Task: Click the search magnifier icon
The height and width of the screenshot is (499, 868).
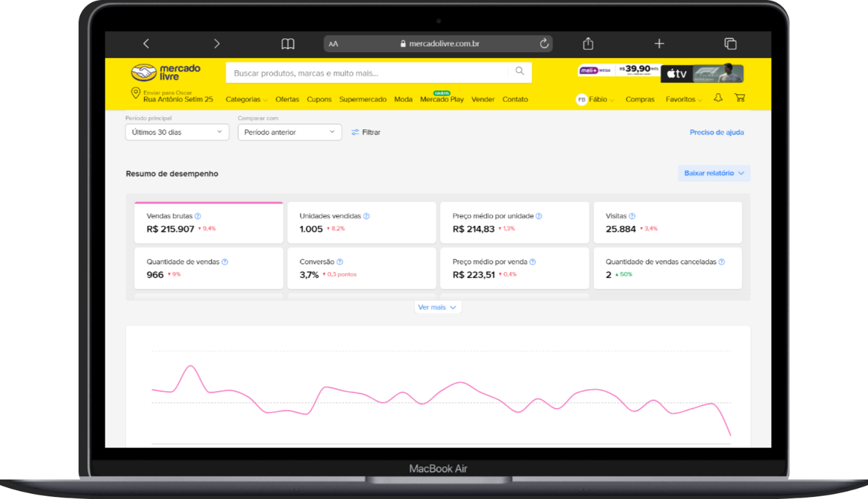Action: [520, 72]
